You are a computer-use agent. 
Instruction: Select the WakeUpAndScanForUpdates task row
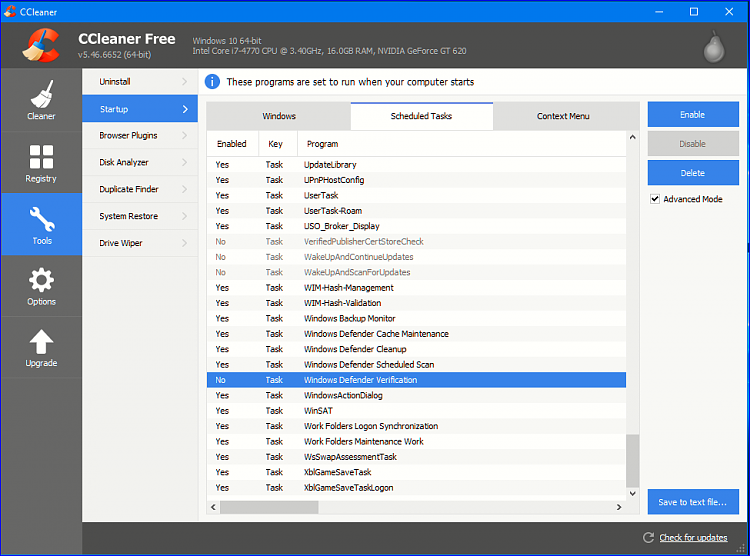(x=416, y=272)
